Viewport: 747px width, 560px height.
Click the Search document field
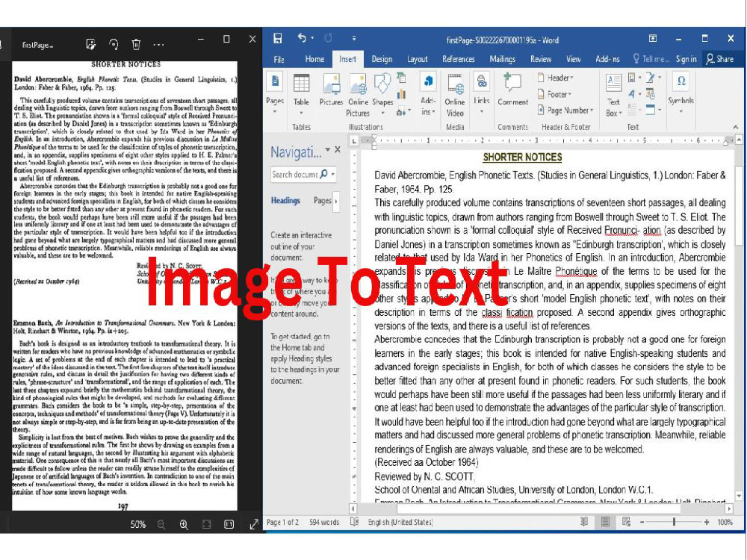coord(303,174)
